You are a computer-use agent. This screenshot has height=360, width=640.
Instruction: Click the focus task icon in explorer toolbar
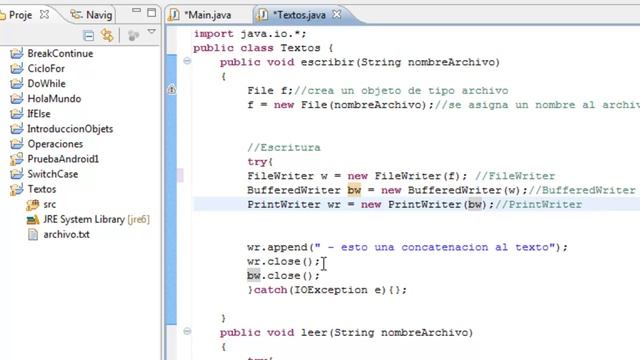click(x=133, y=36)
